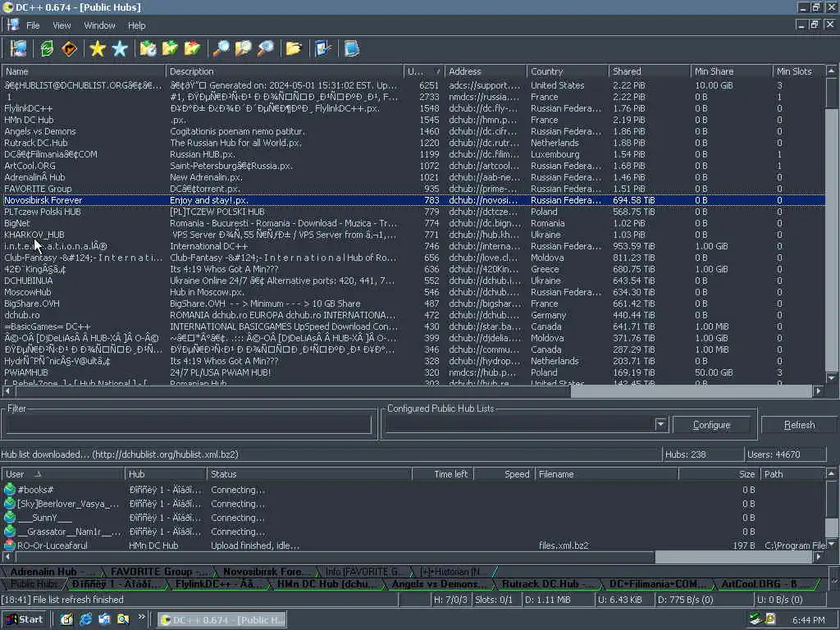Open the Search Spy toolbar icon
The image size is (840, 630).
coord(265,48)
